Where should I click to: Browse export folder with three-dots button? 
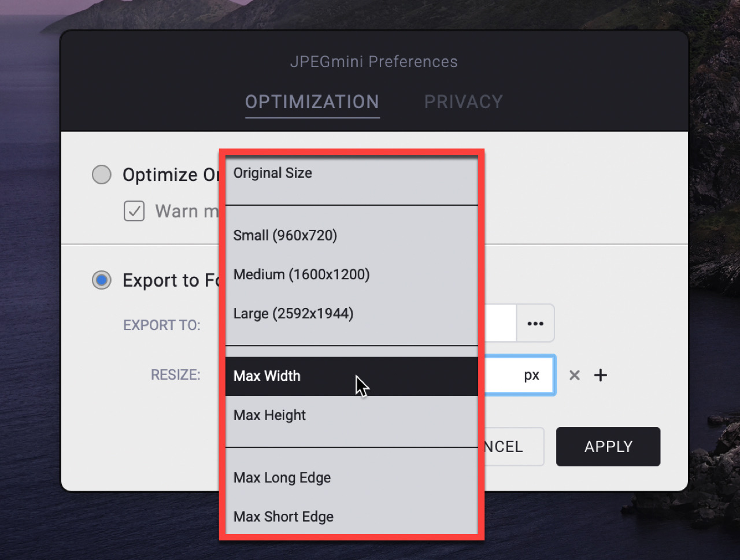tap(535, 323)
